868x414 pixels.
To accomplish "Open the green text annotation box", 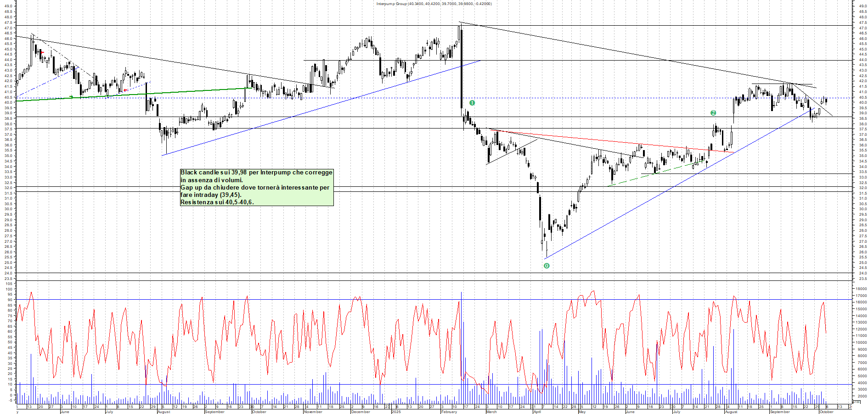I will tap(257, 187).
